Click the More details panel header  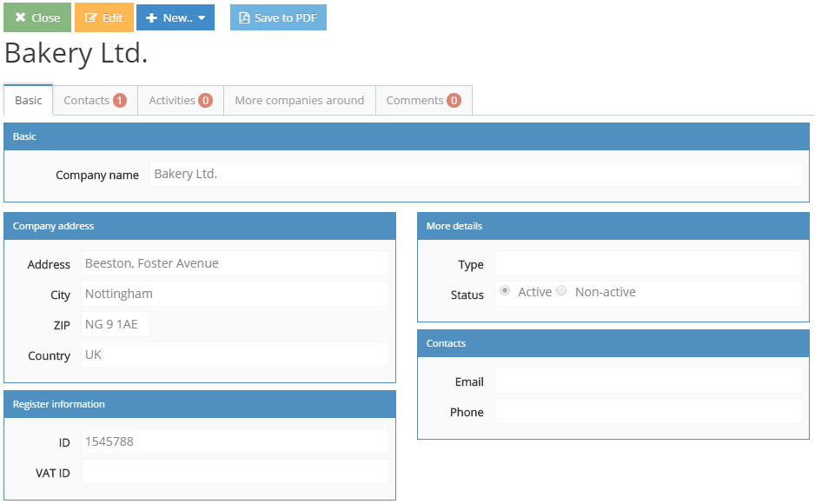[x=613, y=226]
